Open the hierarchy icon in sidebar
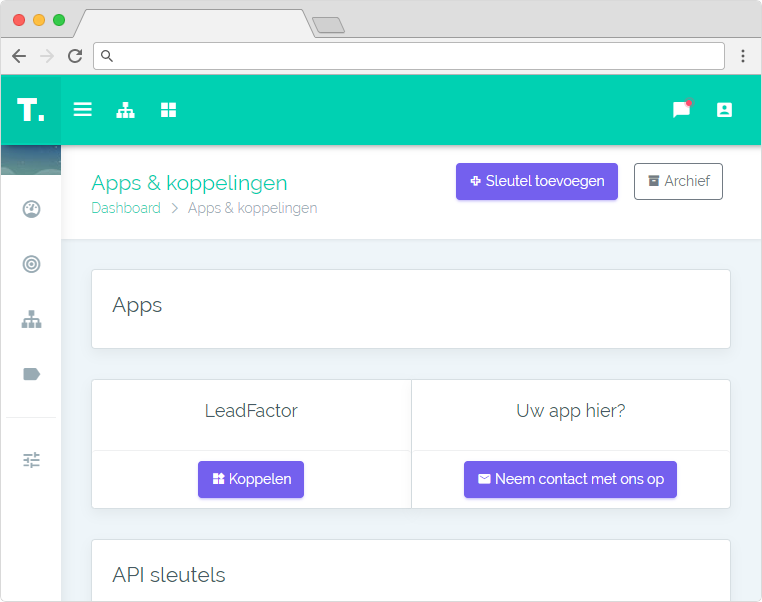This screenshot has width=762, height=602. point(31,320)
